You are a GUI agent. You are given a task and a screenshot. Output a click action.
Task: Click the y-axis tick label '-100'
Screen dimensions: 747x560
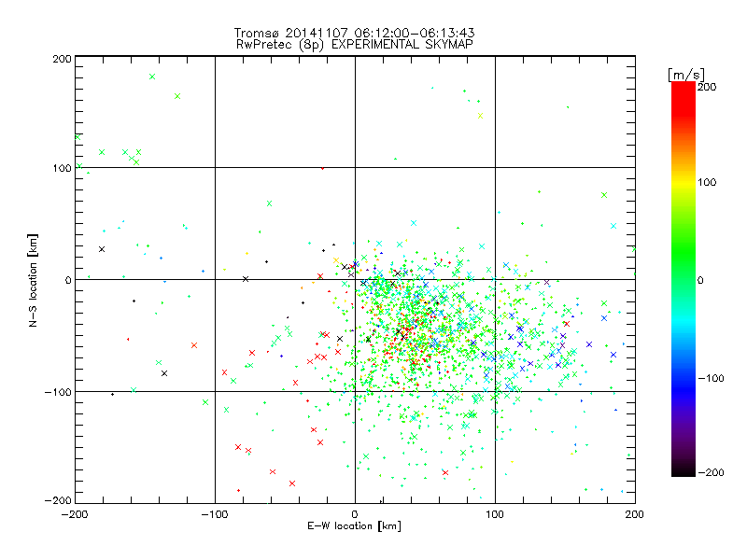58,392
